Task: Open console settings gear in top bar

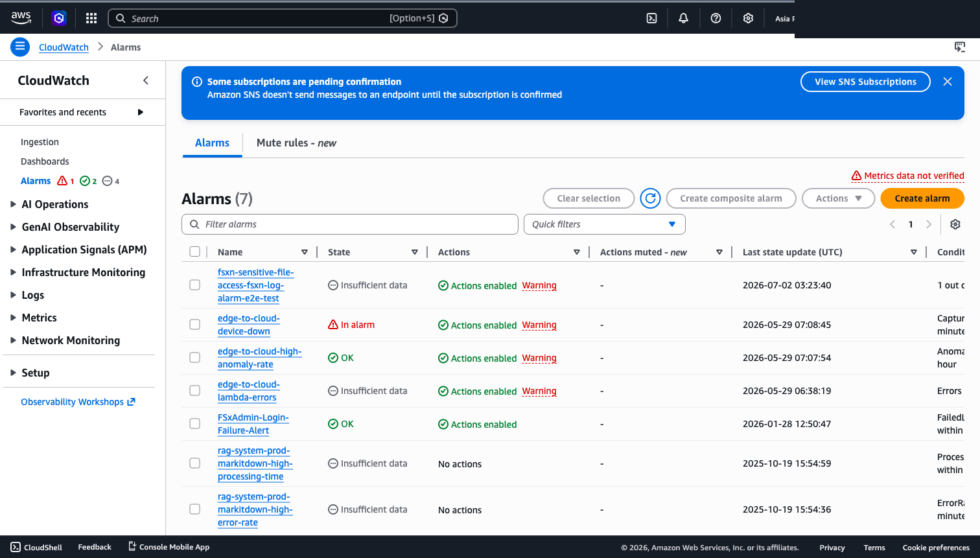Action: pos(748,18)
